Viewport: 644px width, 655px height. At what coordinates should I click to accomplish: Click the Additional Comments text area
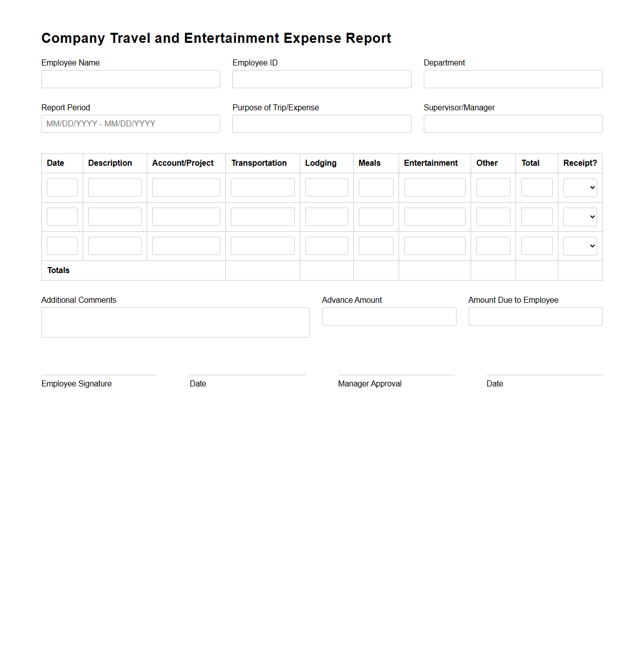[175, 322]
